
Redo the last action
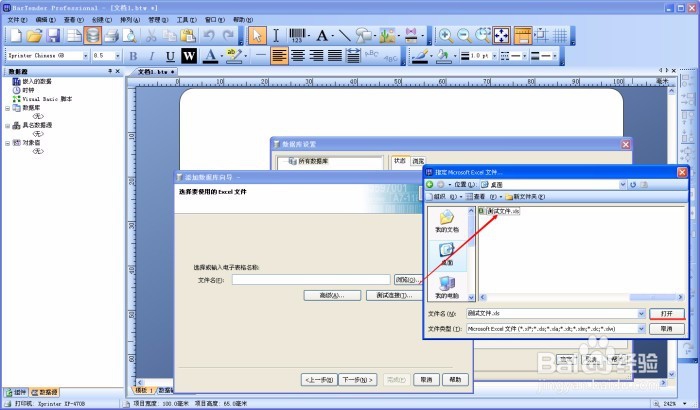(228, 36)
